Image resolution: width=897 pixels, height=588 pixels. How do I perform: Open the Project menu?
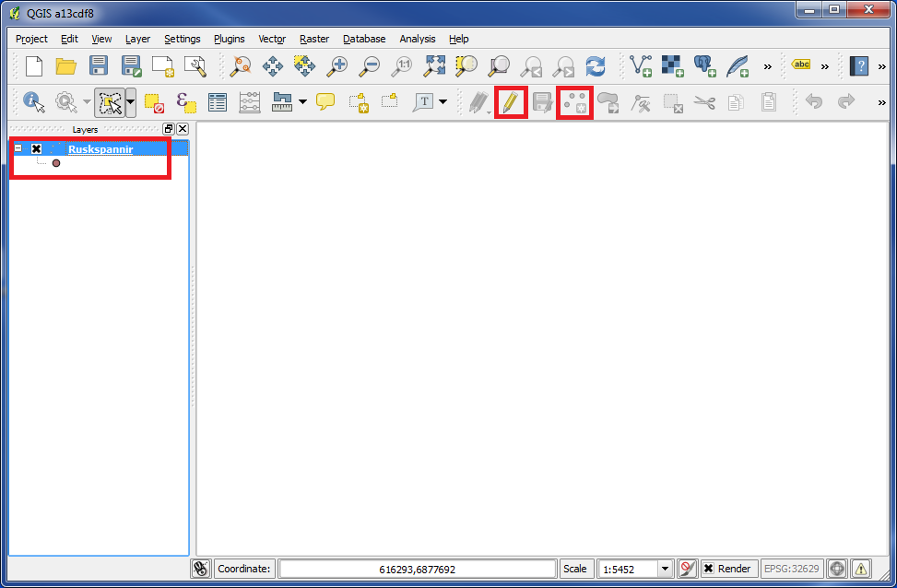[x=31, y=39]
